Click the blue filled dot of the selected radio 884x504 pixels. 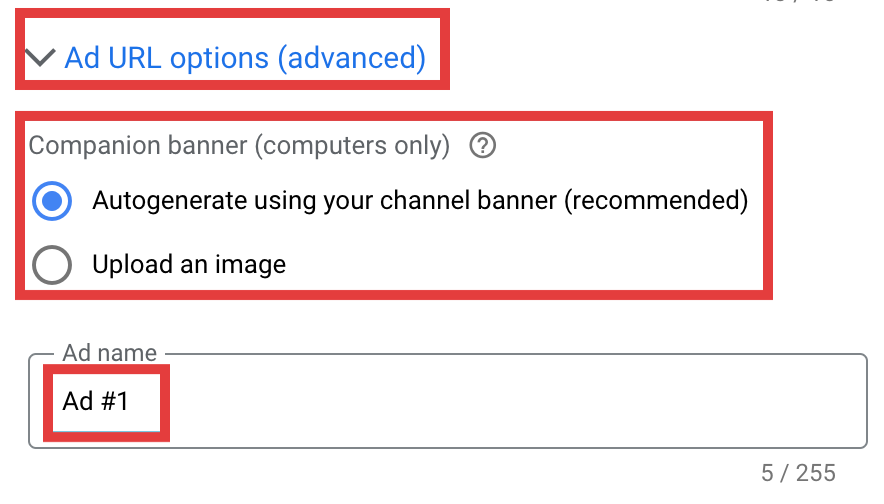[x=52, y=201]
